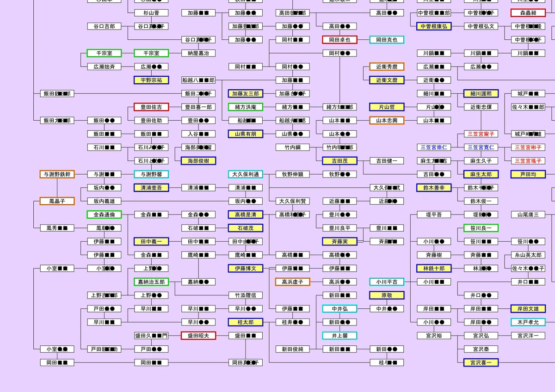Image resolution: width=555 pixels, height=392 pixels.
Task: Click the 井上馨 box
Action: point(339,336)
